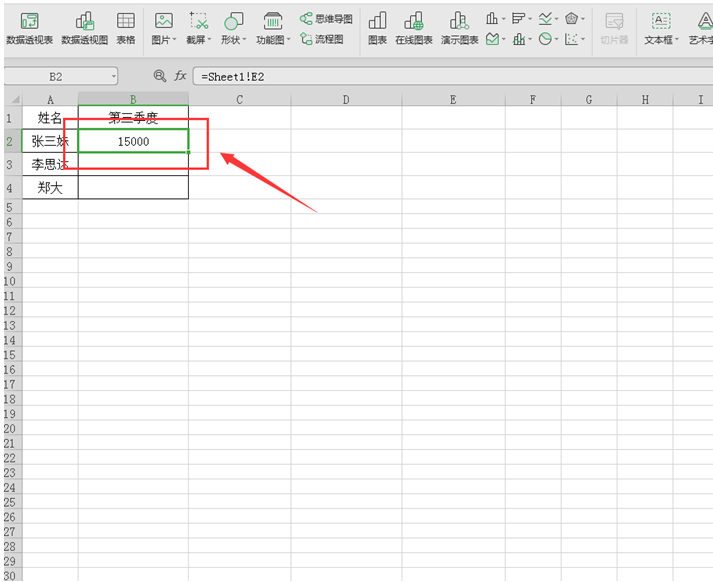This screenshot has height=582, width=713.
Task: Click the 功能图 barcode icon
Action: pos(273,21)
